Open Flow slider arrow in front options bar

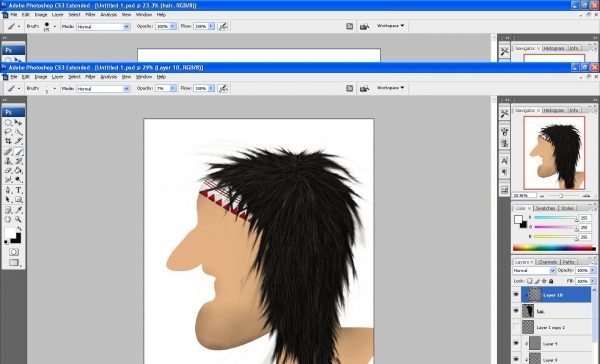click(x=211, y=88)
